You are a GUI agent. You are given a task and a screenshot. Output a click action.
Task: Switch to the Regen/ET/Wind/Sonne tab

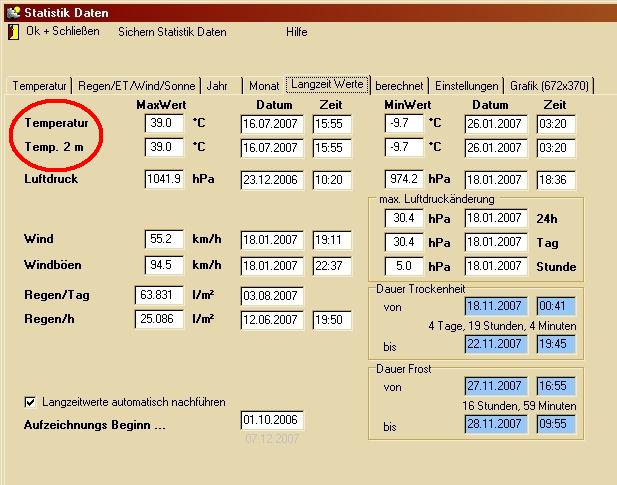click(137, 86)
